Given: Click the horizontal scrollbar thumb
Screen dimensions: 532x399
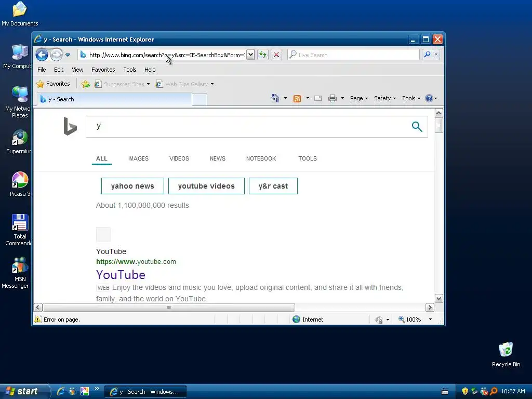Looking at the screenshot, I should point(169,308).
